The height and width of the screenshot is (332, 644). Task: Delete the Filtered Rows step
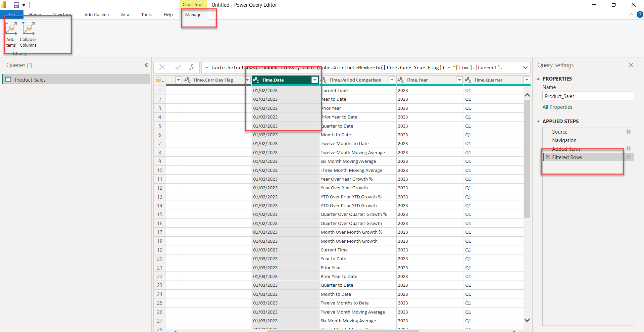(x=548, y=157)
